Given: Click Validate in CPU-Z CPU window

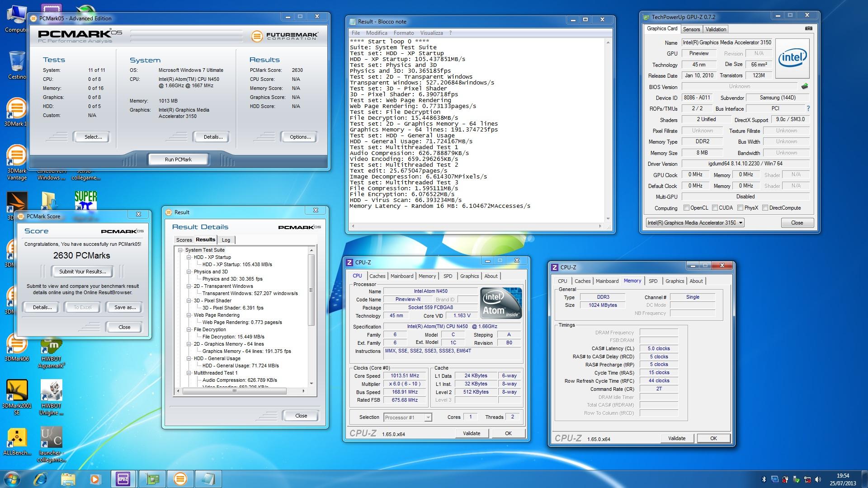Looking at the screenshot, I should point(472,433).
